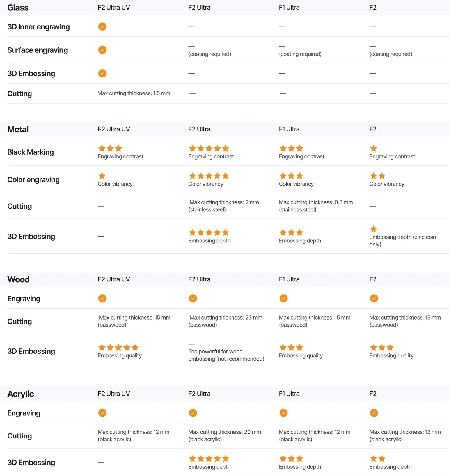449x476 pixels.
Task: Click "F1 Ultra" column header in Metal section
Action: coord(289,129)
